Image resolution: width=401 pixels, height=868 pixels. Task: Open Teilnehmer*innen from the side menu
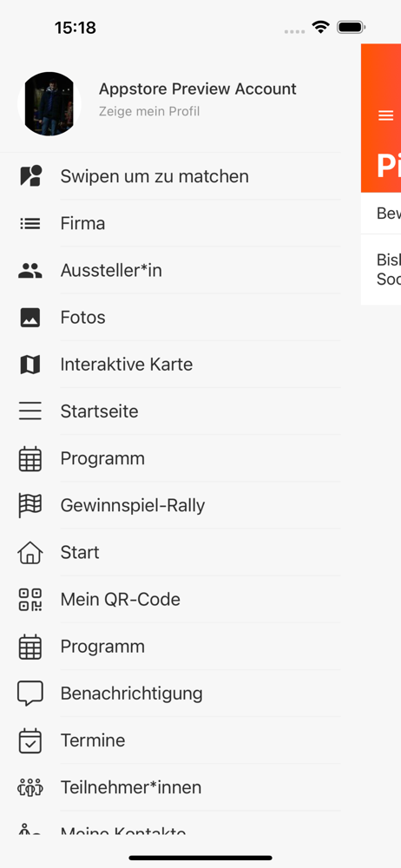171,787
